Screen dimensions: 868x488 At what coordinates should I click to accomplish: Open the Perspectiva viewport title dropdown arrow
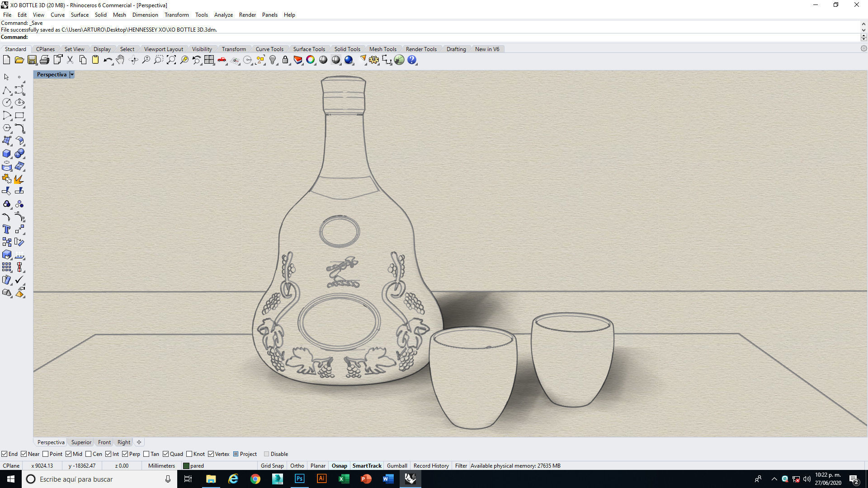pos(72,75)
